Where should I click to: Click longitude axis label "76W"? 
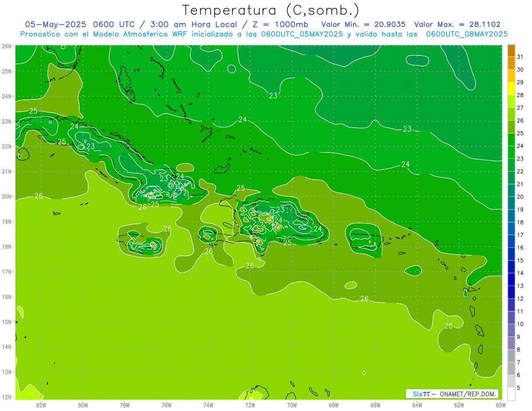point(167,405)
